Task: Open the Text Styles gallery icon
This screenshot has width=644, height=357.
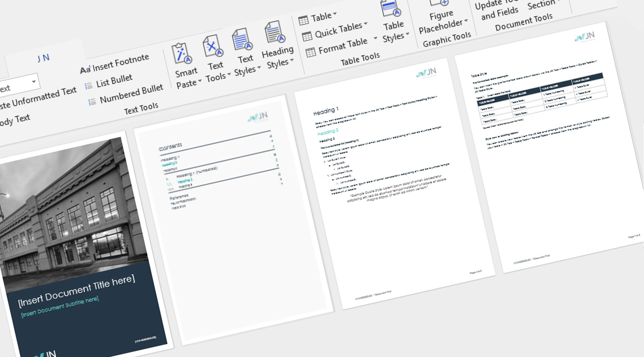Action: click(x=242, y=40)
